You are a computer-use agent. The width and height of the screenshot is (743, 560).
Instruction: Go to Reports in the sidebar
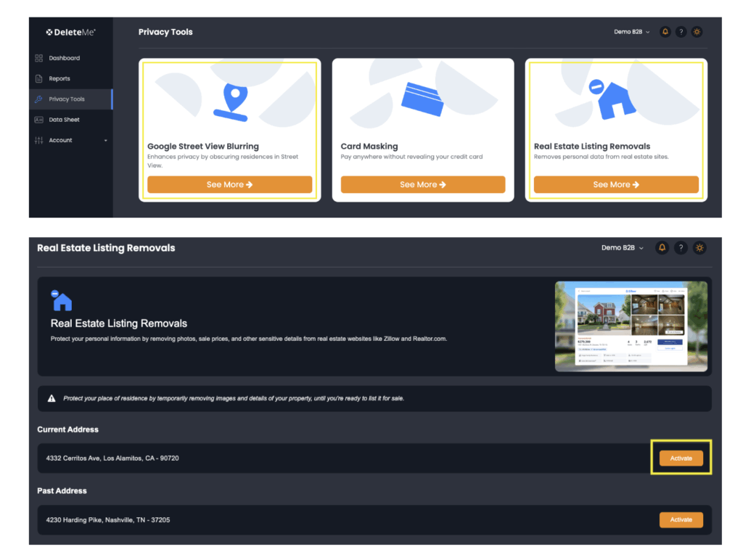coord(59,78)
